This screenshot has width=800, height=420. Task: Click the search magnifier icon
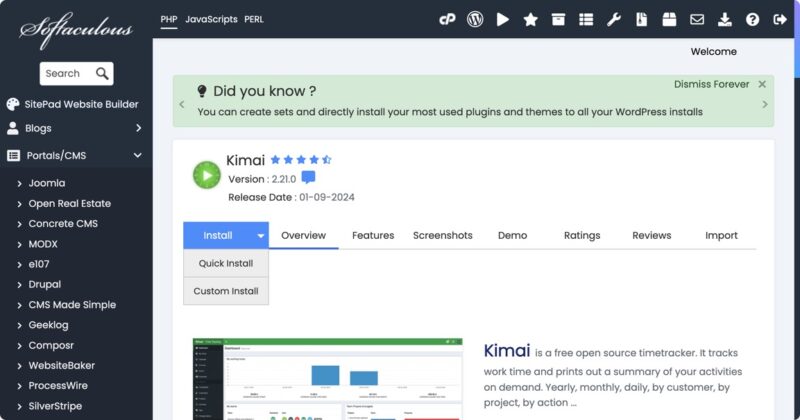point(102,73)
